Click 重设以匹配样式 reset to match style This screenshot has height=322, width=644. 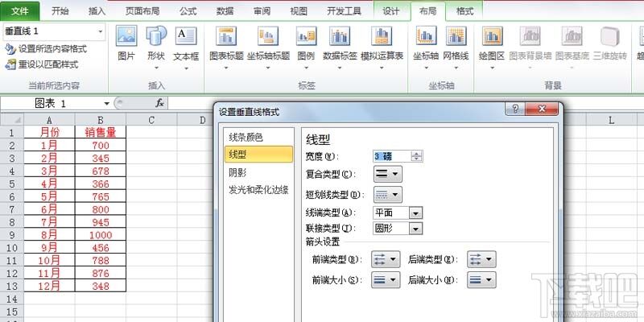[x=42, y=64]
